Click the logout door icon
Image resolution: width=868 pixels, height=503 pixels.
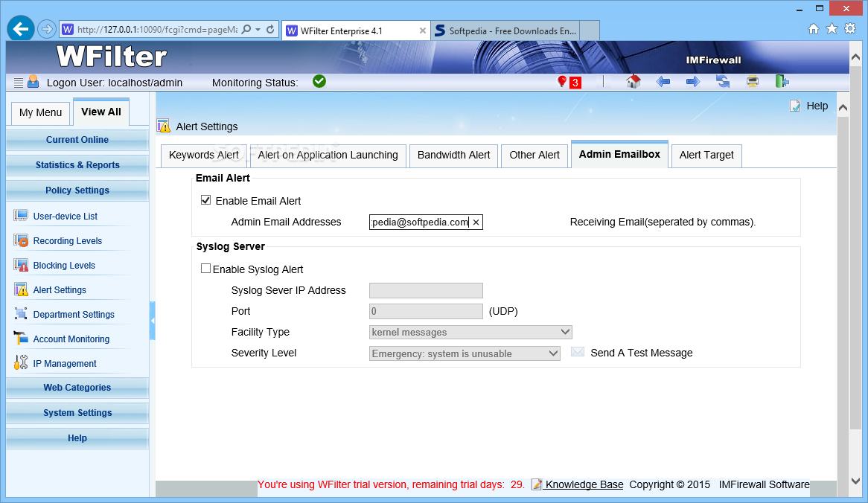click(782, 81)
